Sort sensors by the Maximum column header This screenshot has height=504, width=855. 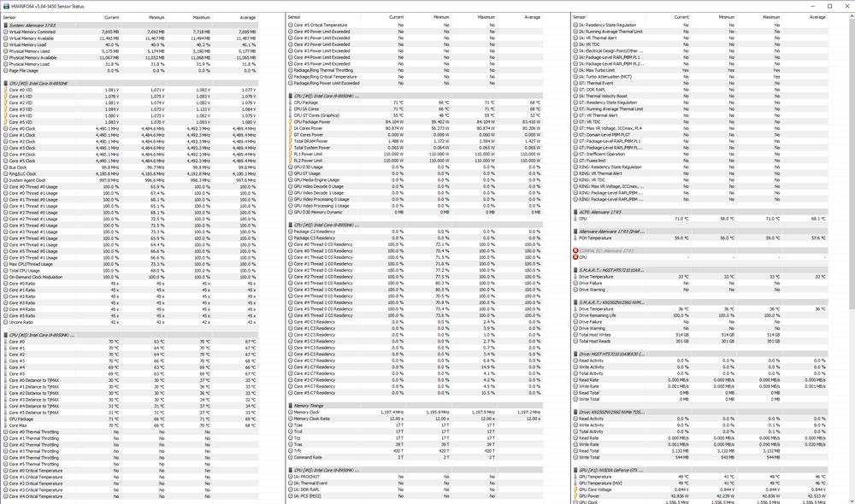click(202, 16)
